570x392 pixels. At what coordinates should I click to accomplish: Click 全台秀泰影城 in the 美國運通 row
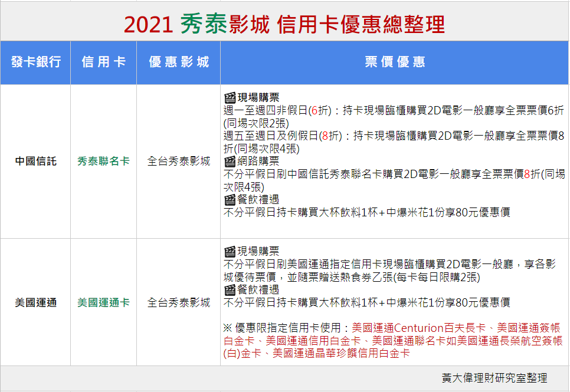pos(178,302)
